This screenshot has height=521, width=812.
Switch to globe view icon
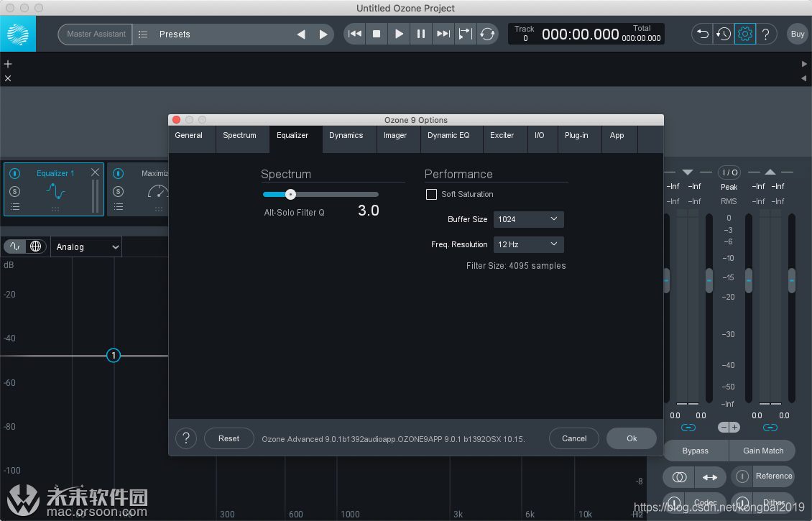pyautogui.click(x=35, y=246)
